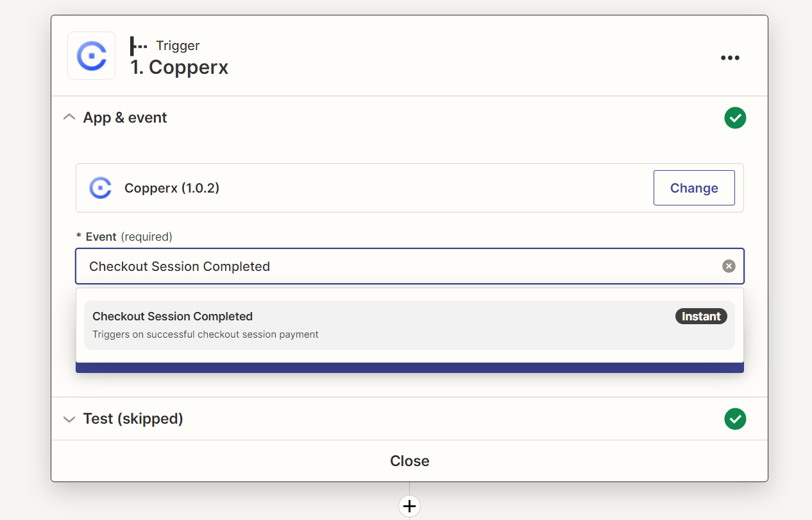Click the Instant badge on the event option
This screenshot has height=520, width=812.
pos(701,316)
